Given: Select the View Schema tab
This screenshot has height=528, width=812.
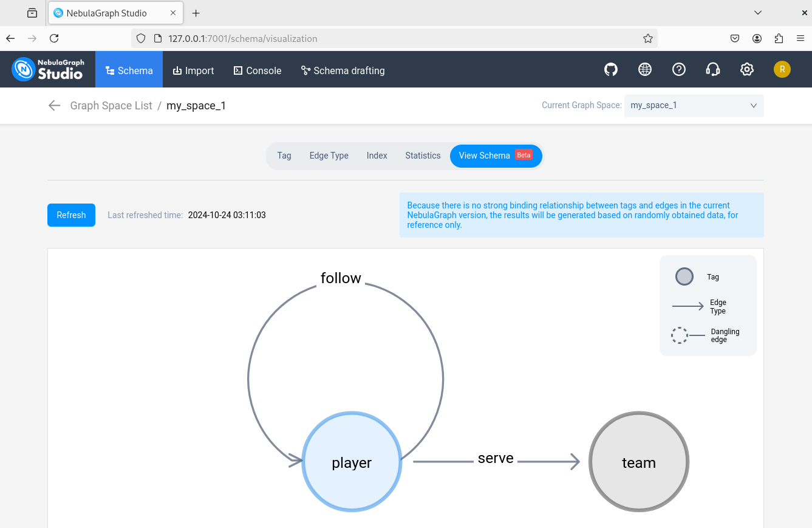Looking at the screenshot, I should click(x=496, y=156).
